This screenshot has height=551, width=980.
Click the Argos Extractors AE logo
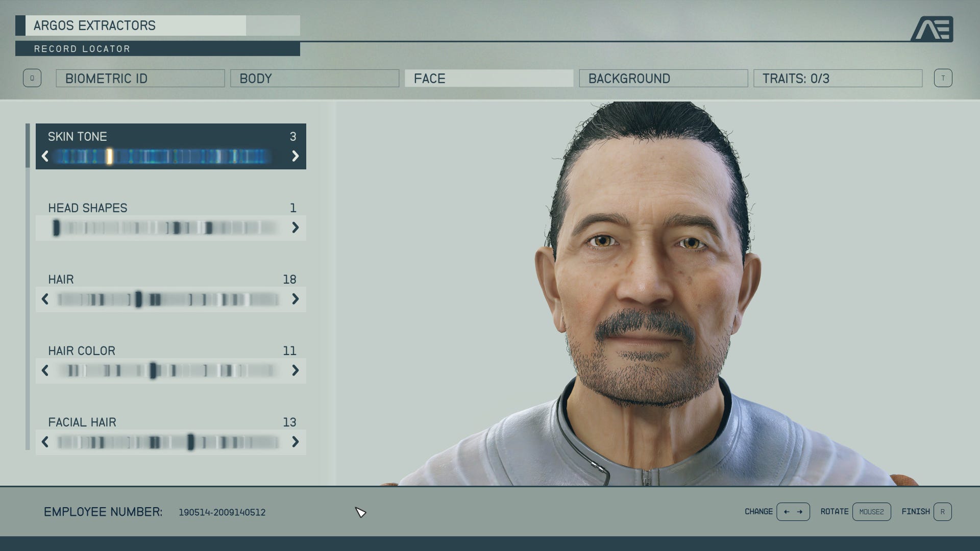click(x=933, y=29)
